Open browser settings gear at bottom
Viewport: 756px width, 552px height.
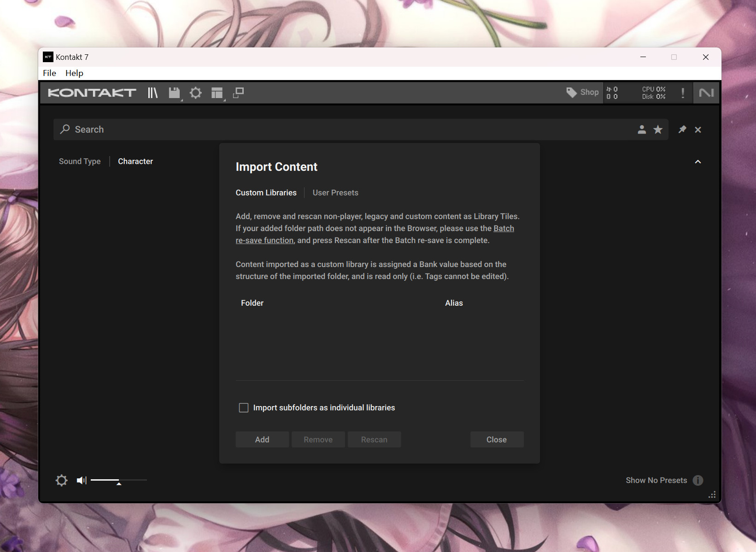[x=62, y=481]
